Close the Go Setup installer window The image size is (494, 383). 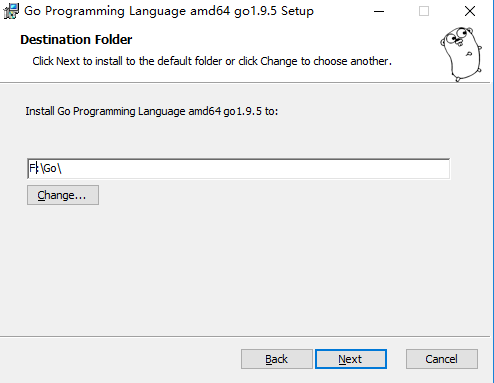coord(470,11)
